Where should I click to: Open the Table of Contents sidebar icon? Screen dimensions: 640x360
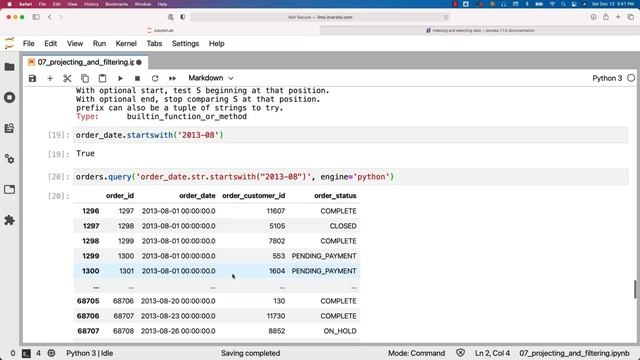(x=9, y=128)
